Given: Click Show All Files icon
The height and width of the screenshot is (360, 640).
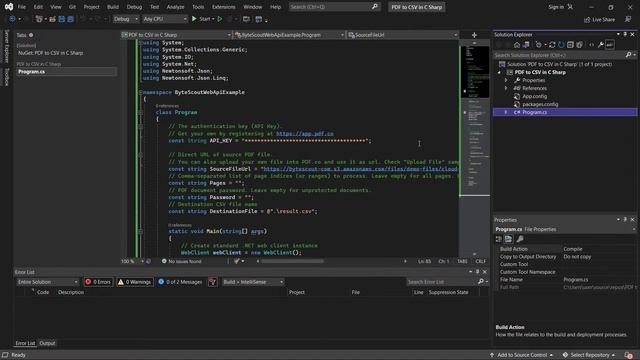Looking at the screenshot, I should [x=579, y=45].
